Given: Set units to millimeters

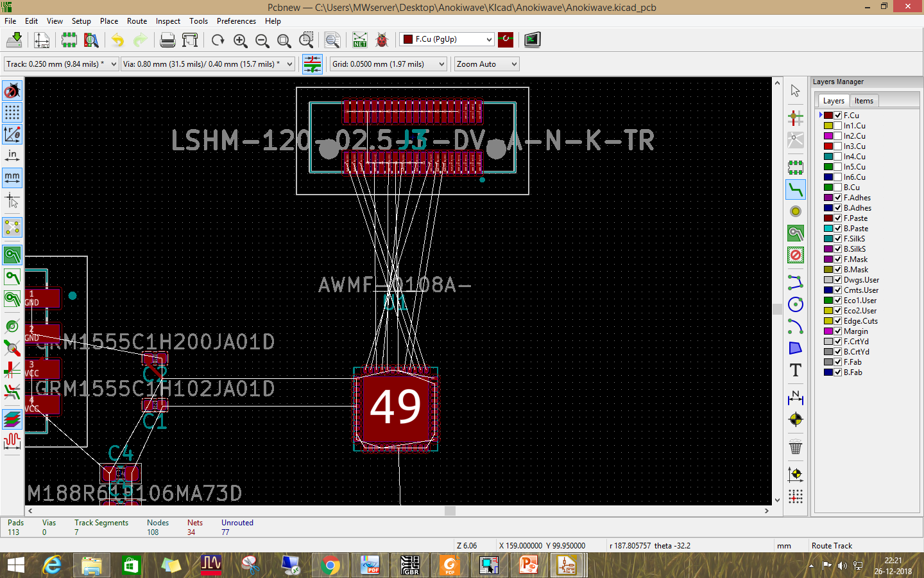Looking at the screenshot, I should [12, 177].
